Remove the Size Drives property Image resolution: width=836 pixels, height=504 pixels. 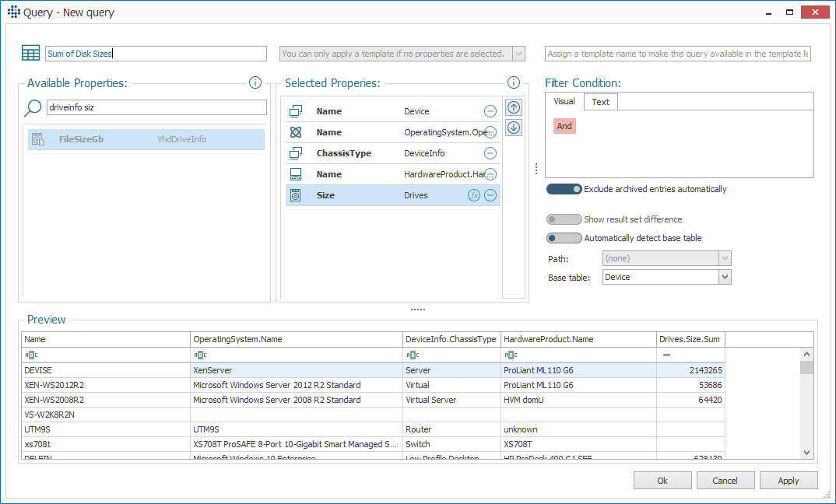pyautogui.click(x=490, y=195)
